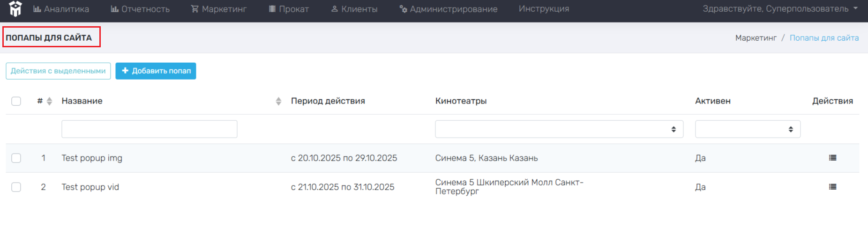The width and height of the screenshot is (868, 250).
Task: Sort by Название column arrows
Action: [x=278, y=101]
